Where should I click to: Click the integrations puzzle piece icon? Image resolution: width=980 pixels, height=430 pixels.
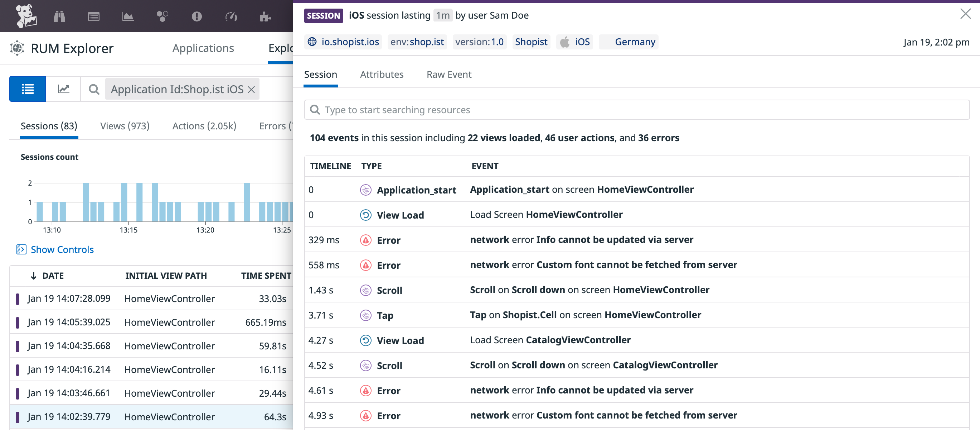265,16
